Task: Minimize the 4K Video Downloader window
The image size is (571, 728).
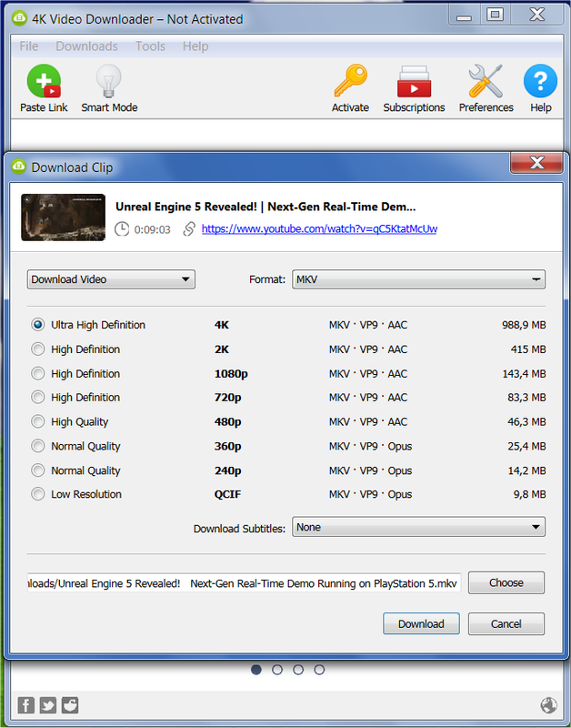Action: click(464, 16)
